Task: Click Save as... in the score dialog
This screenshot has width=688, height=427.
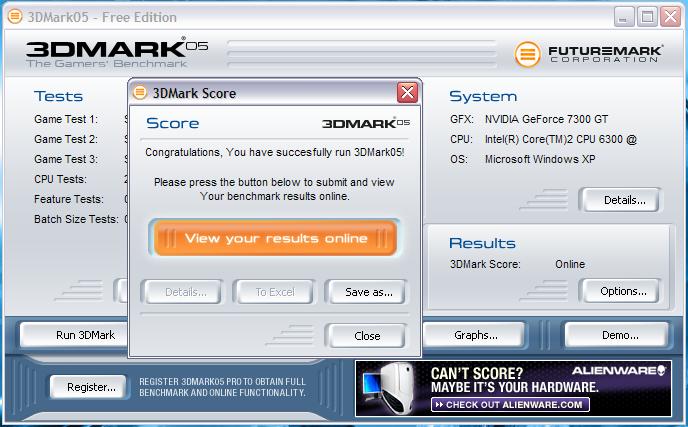Action: point(367,292)
